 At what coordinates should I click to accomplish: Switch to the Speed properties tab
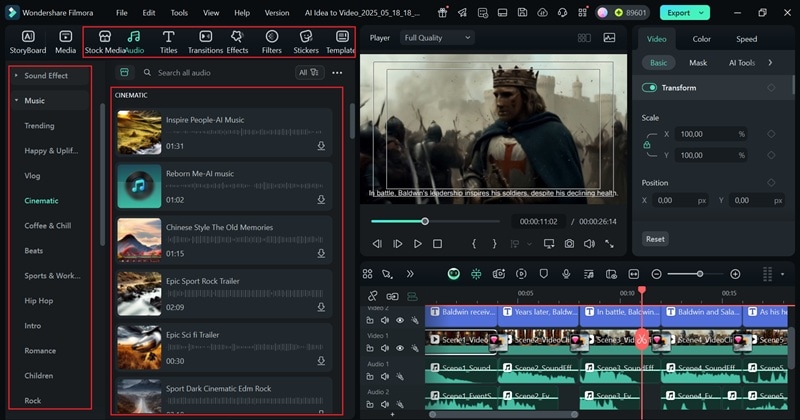point(746,39)
